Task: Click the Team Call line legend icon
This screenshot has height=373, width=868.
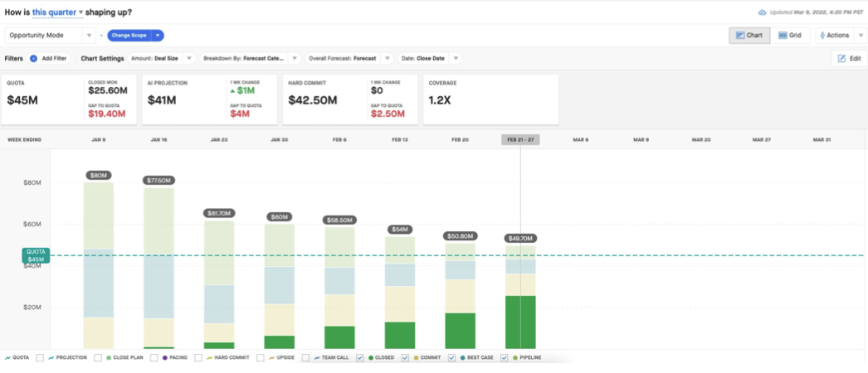Action: (317, 357)
